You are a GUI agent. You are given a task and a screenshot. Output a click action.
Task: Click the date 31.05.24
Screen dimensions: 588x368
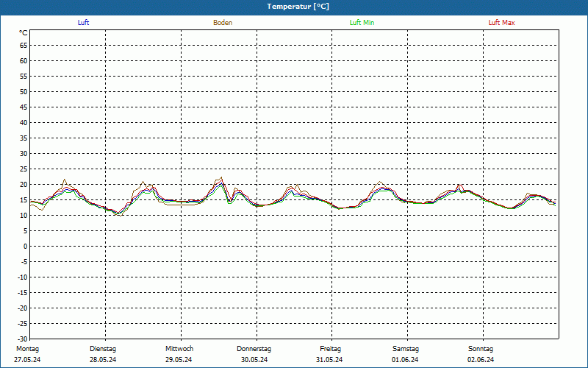329,360
